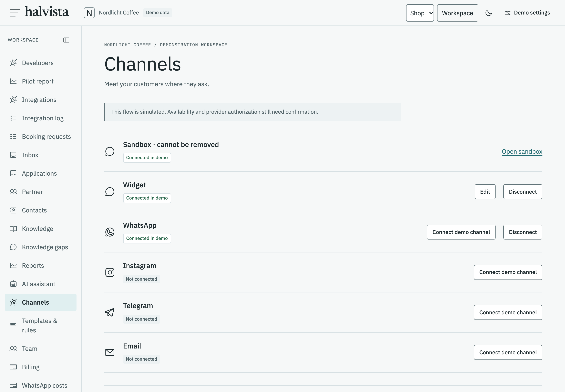Open Templates & rules in the sidebar
565x392 pixels.
[x=41, y=325]
